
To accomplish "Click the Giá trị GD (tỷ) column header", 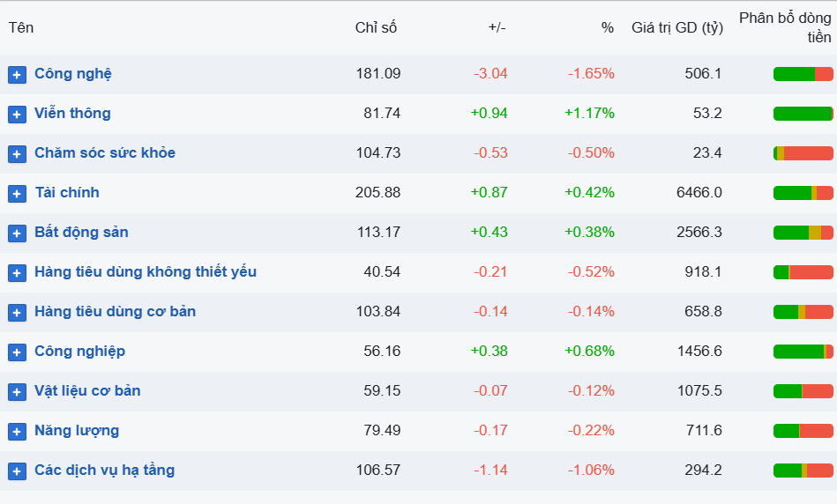I will (x=676, y=27).
